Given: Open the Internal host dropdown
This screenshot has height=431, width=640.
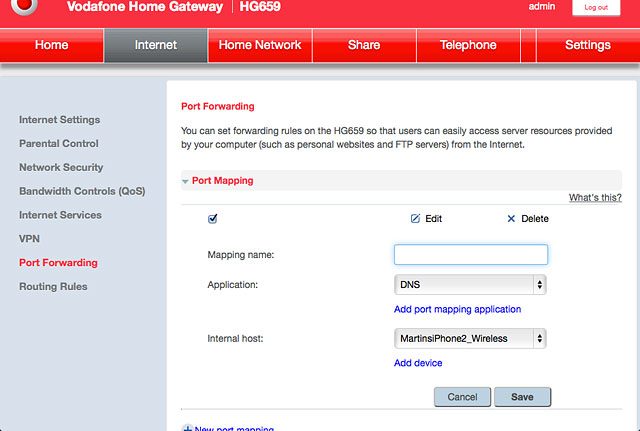Looking at the screenshot, I should [470, 338].
